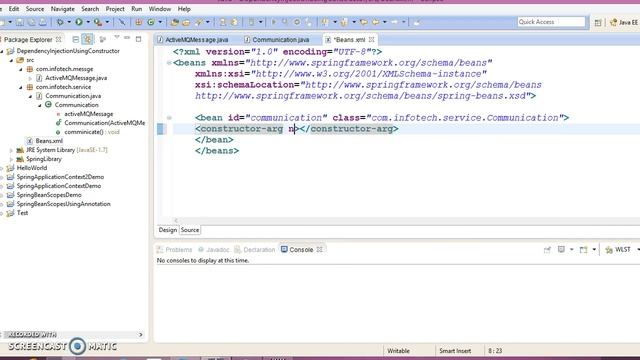The height and width of the screenshot is (360, 640).
Task: Open Back navigation history dropdown
Action: coord(384,22)
